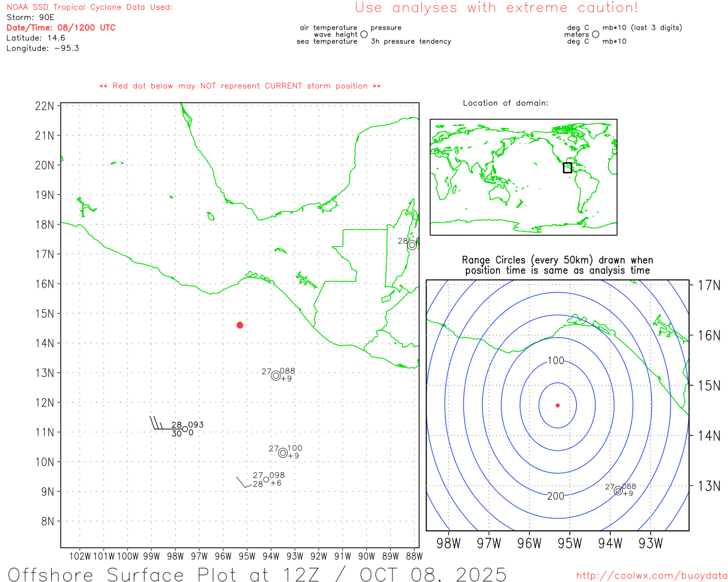Click the world locator map thumbnail
This screenshot has height=582, width=728.
pos(523,177)
